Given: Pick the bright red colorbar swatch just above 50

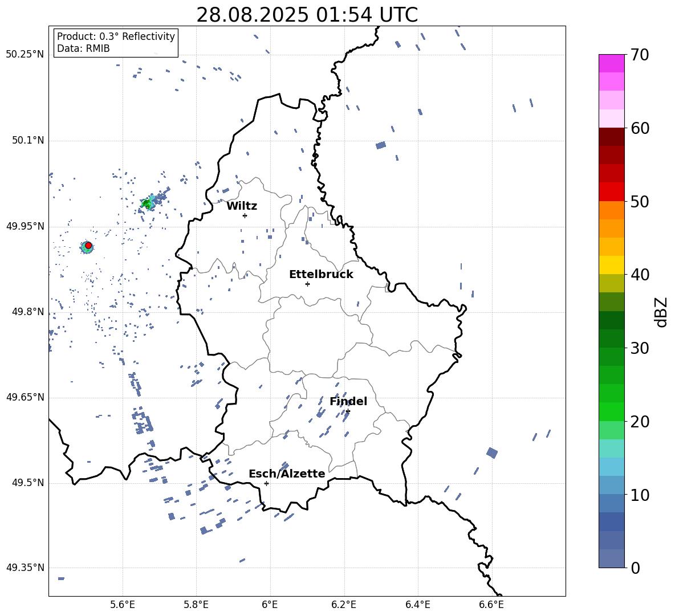Looking at the screenshot, I should coord(611,192).
